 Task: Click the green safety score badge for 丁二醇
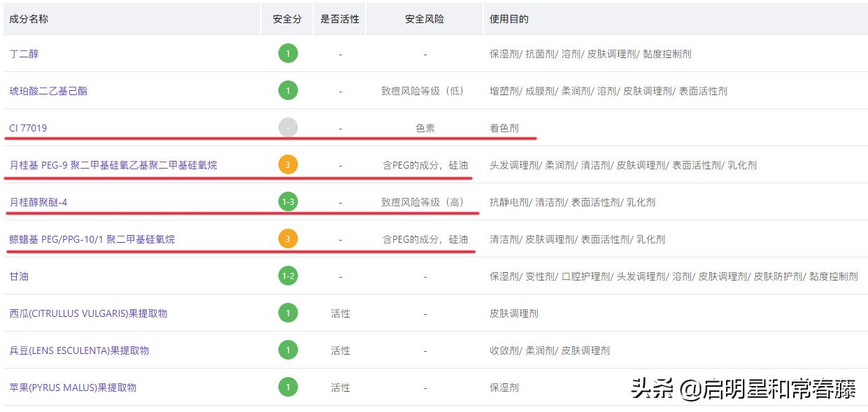coord(287,53)
